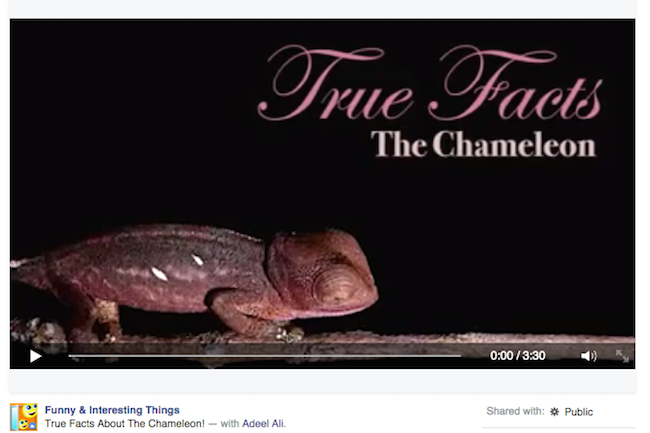
Task: Open the video in fullscreen mode
Action: click(622, 356)
